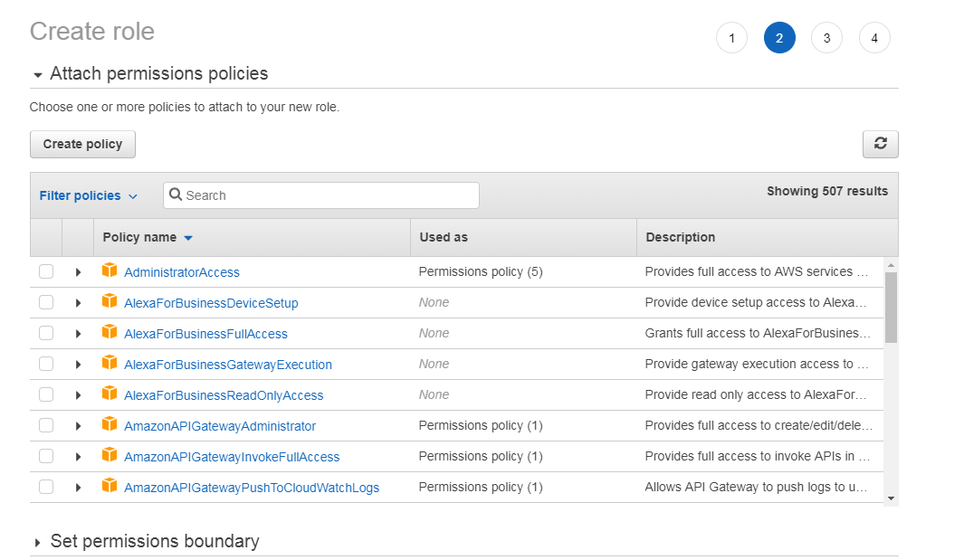Select the active step 2 indicator
Viewport: 964px width, 560px height.
(x=779, y=38)
